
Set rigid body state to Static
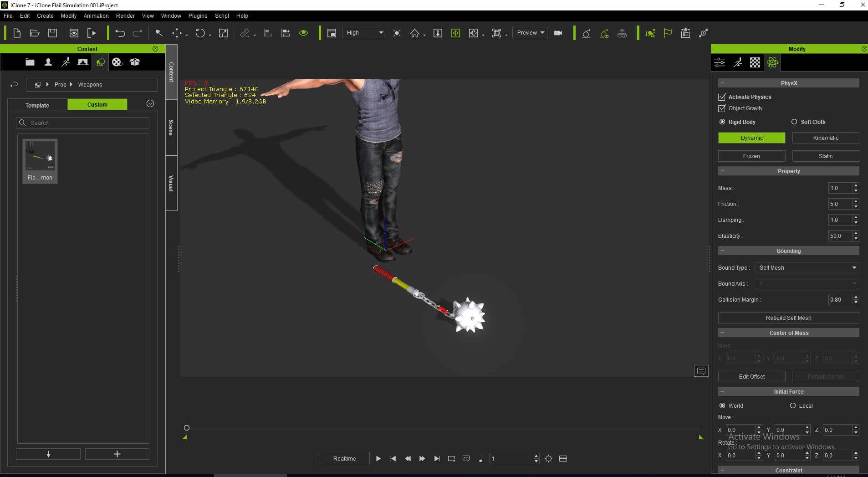[x=826, y=156]
